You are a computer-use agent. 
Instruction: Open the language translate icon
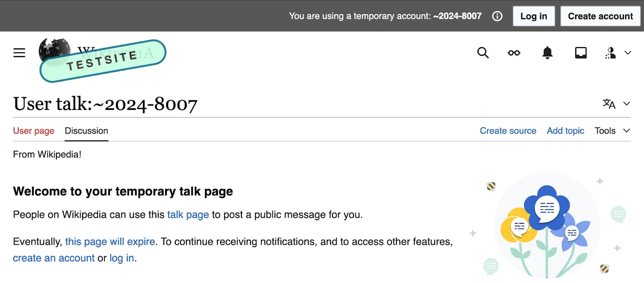tap(609, 103)
